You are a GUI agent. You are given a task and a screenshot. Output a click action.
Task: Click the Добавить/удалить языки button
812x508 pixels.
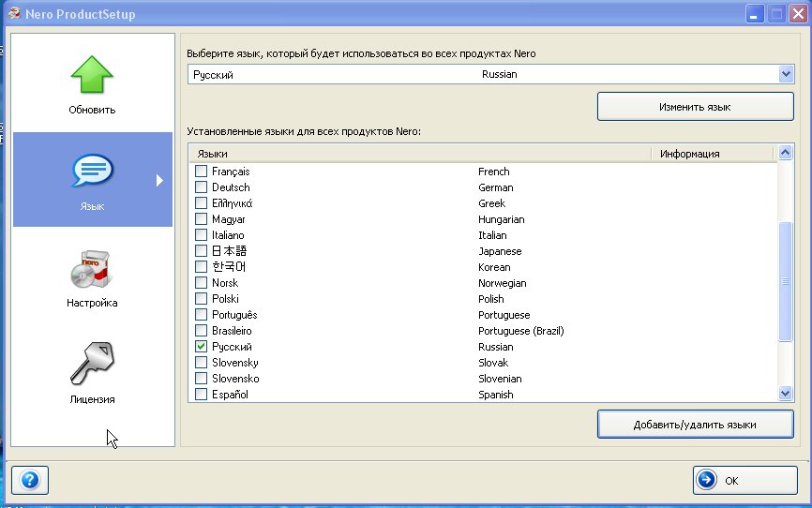pos(695,425)
